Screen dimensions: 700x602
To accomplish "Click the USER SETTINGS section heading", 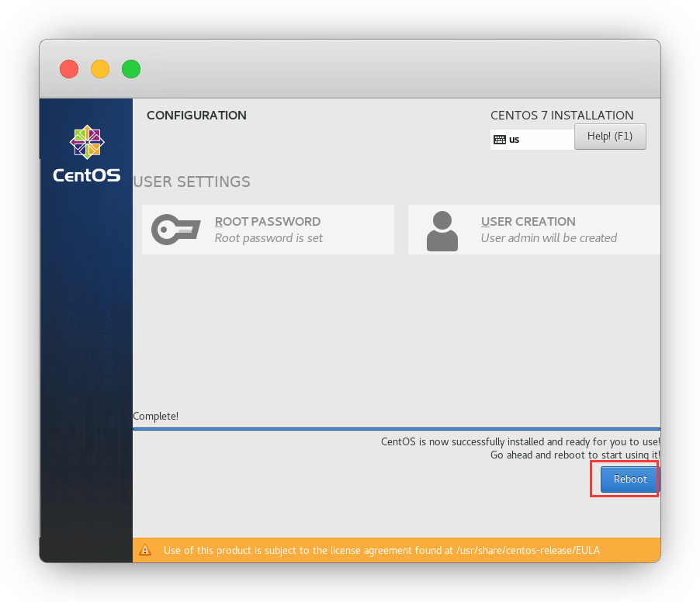I will (192, 182).
